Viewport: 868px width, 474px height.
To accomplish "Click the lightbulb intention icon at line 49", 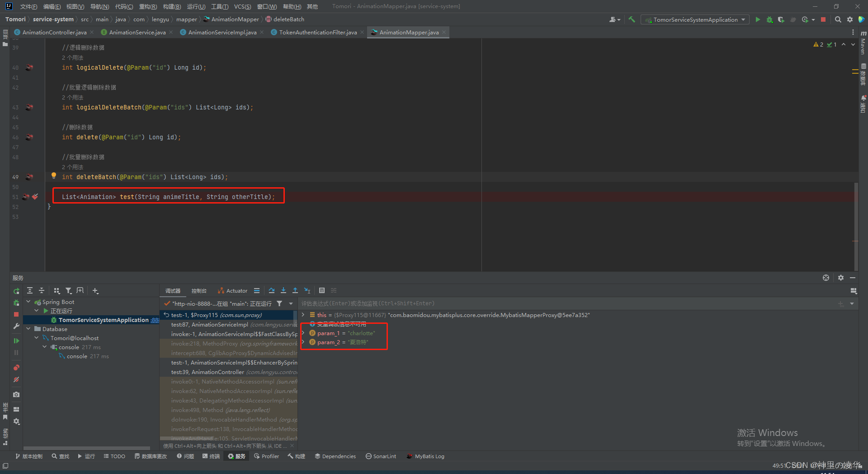I will pos(54,175).
